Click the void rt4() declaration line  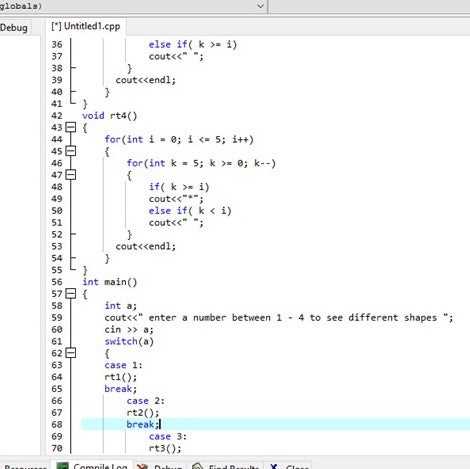tap(110, 116)
